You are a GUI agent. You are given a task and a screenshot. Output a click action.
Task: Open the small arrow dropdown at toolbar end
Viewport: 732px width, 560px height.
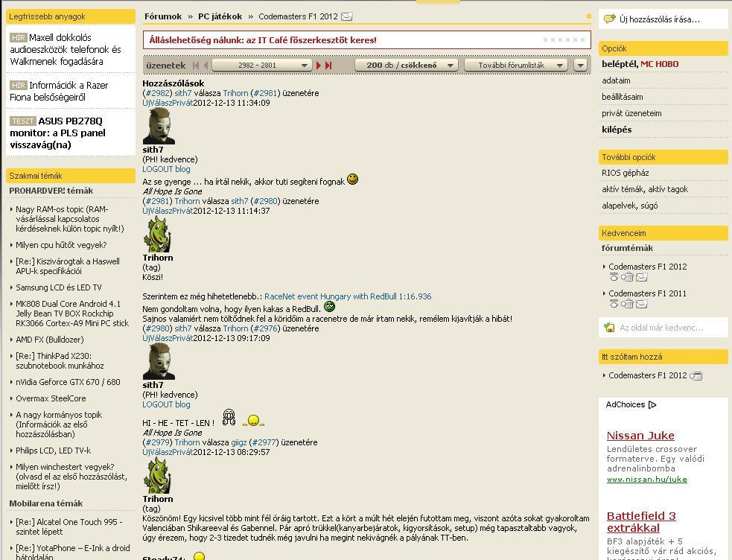[x=580, y=66]
